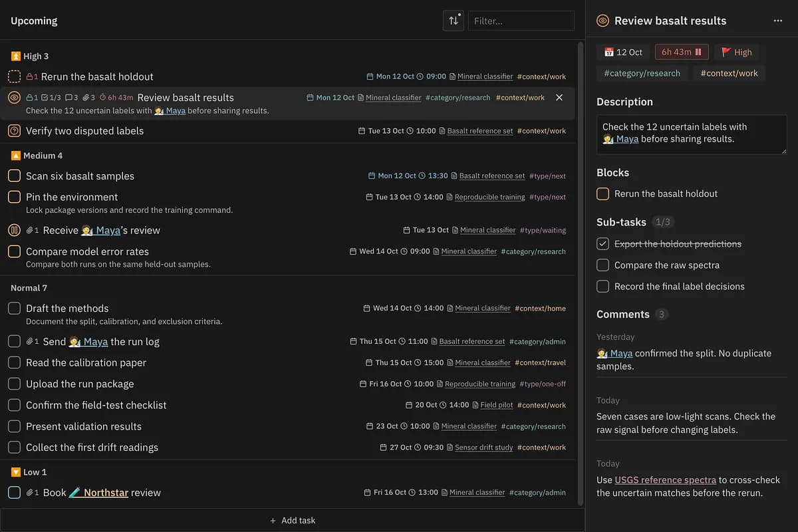Click status icon of Review basalt results row

coord(14,98)
